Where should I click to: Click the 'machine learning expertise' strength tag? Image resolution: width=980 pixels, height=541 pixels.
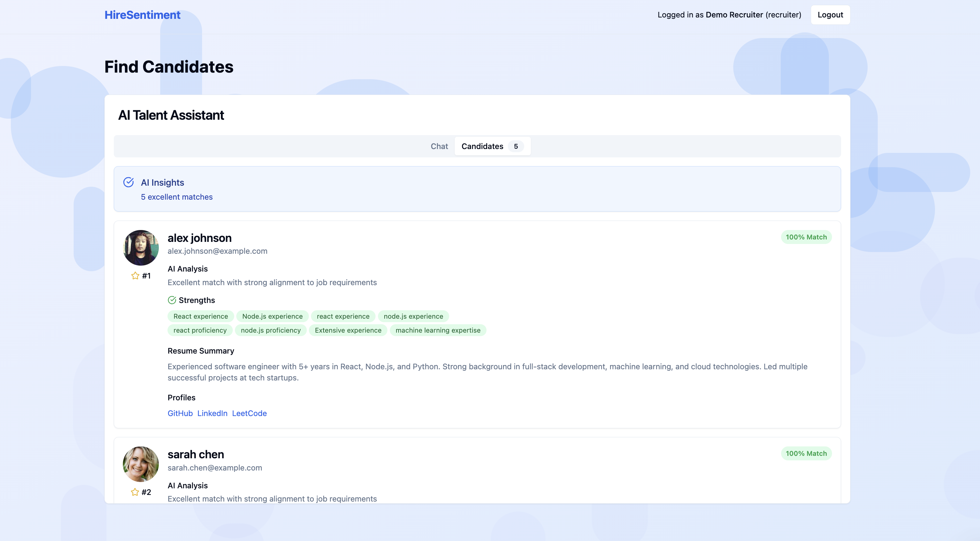[438, 330]
